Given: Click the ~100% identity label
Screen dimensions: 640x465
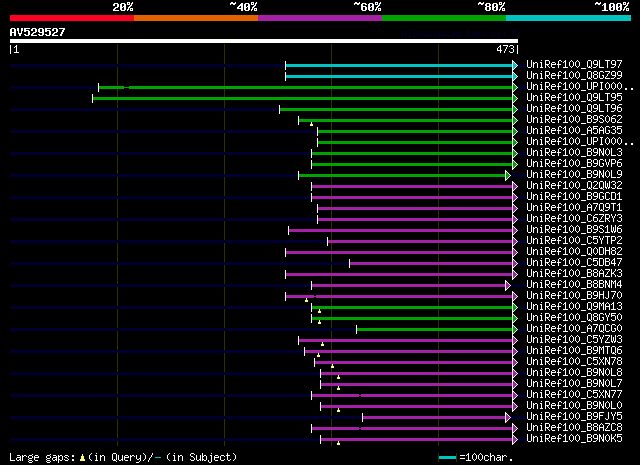Looking at the screenshot, I should [x=612, y=7].
